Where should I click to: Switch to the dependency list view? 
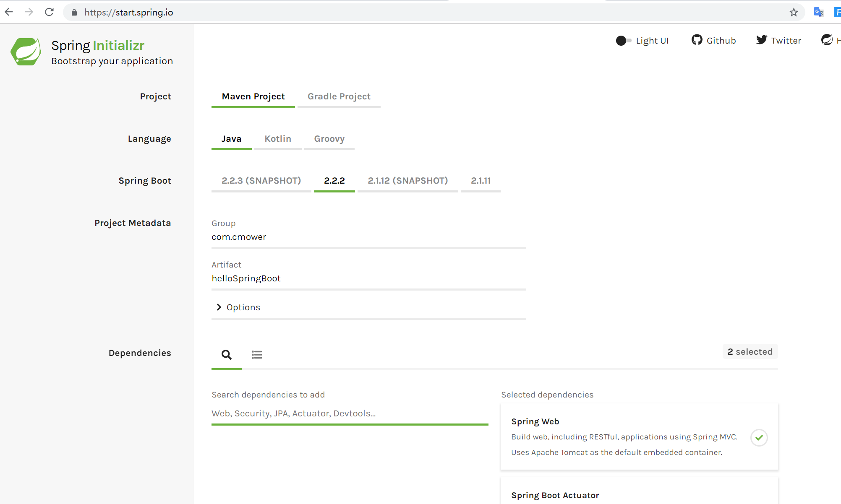point(257,355)
